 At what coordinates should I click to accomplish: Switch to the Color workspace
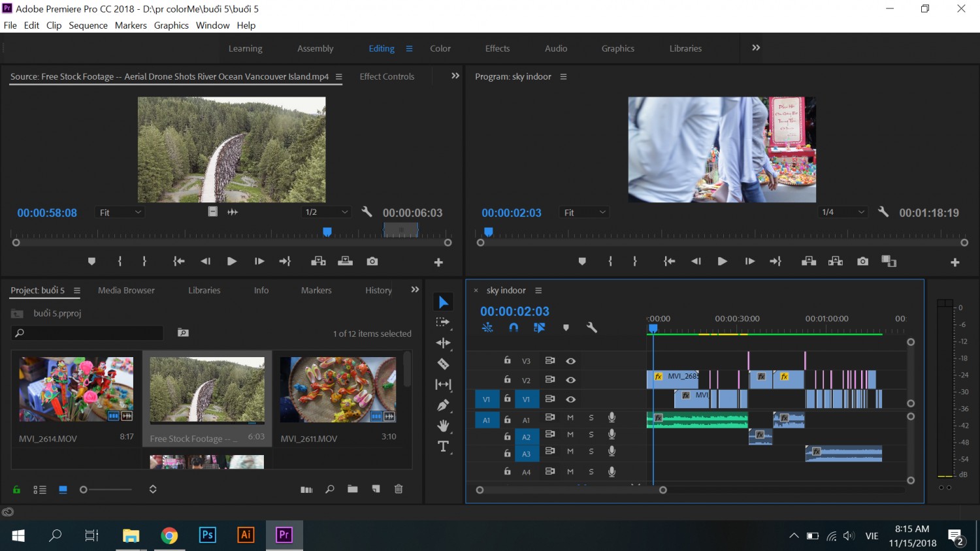(x=440, y=48)
